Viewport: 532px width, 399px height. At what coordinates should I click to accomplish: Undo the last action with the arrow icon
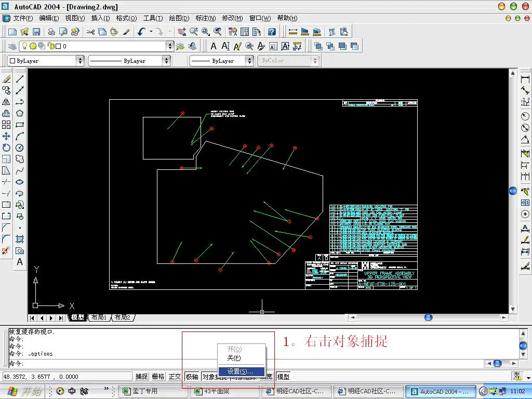pos(141,32)
